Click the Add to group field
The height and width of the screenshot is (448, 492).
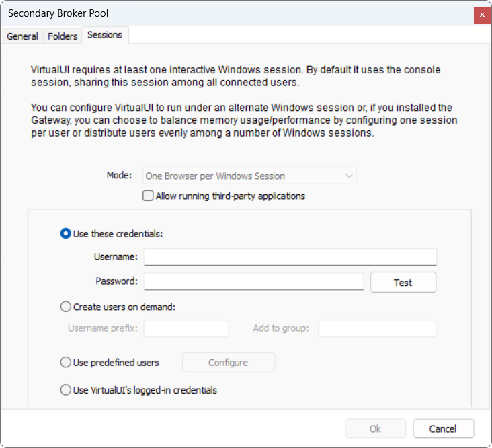(x=377, y=328)
